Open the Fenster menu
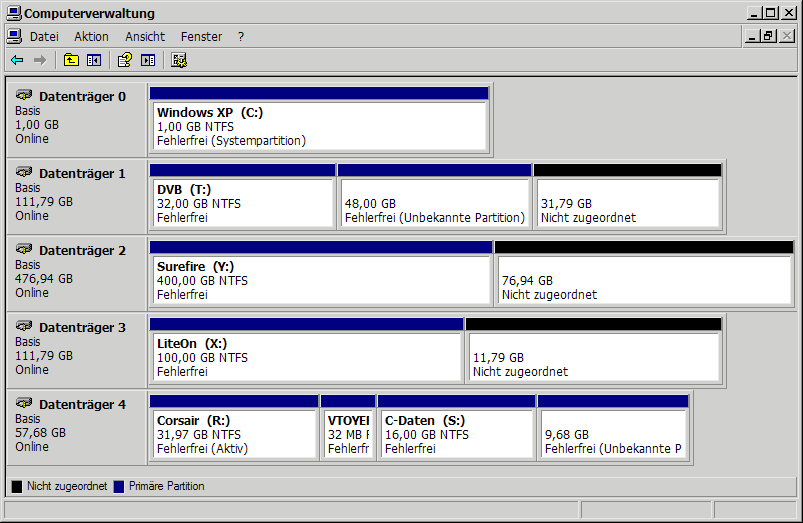The height and width of the screenshot is (523, 803). [x=201, y=37]
